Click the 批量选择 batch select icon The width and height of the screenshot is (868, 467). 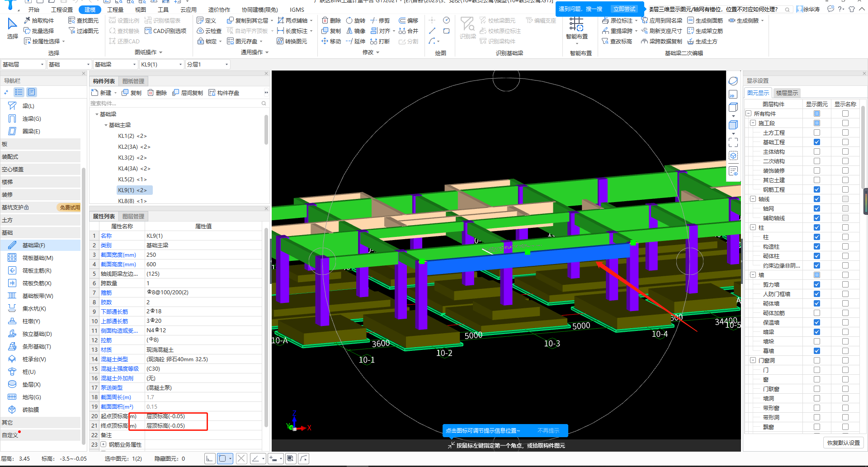[27, 31]
